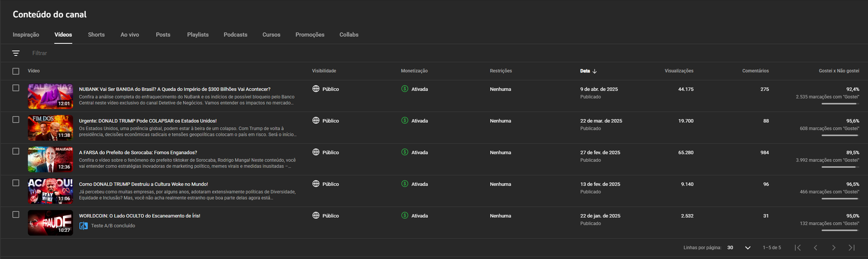The height and width of the screenshot is (259, 868).
Task: Check the NUBANK video row checkbox
Action: [16, 88]
